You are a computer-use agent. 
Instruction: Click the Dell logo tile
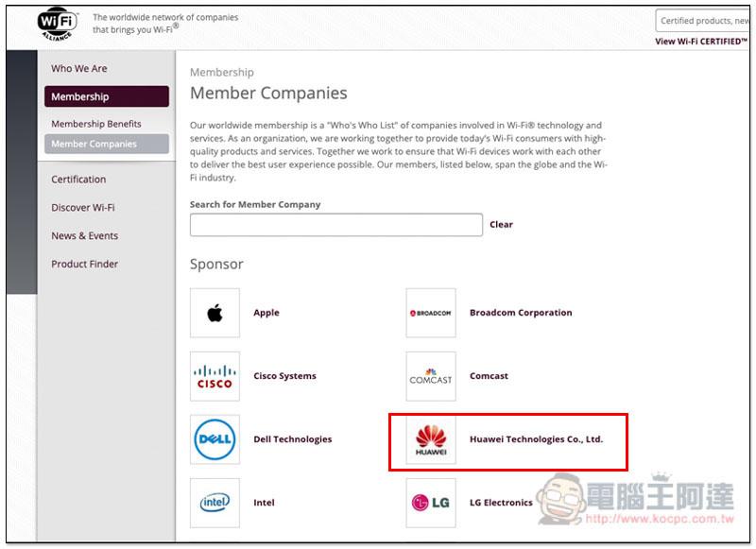[215, 439]
